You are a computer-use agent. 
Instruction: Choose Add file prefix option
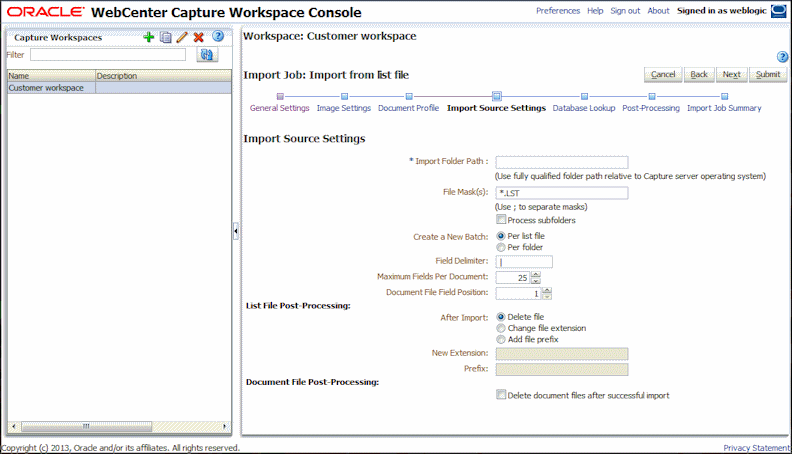pos(501,339)
